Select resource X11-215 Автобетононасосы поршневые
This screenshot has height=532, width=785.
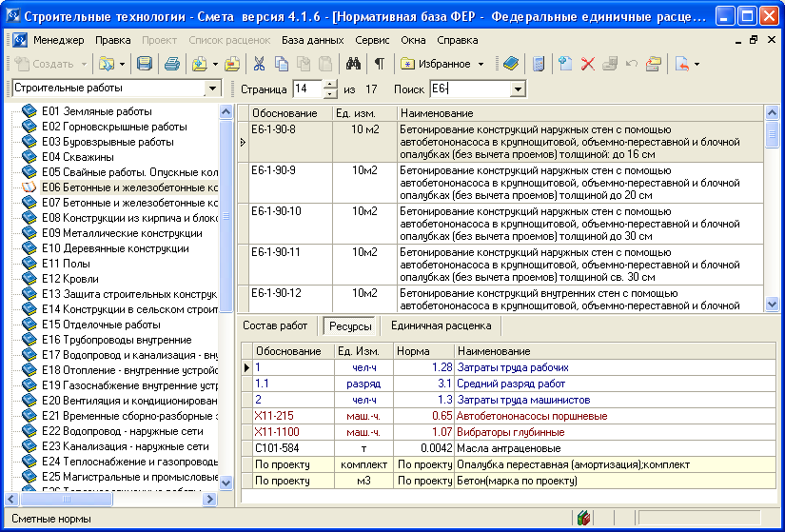pyautogui.click(x=508, y=416)
